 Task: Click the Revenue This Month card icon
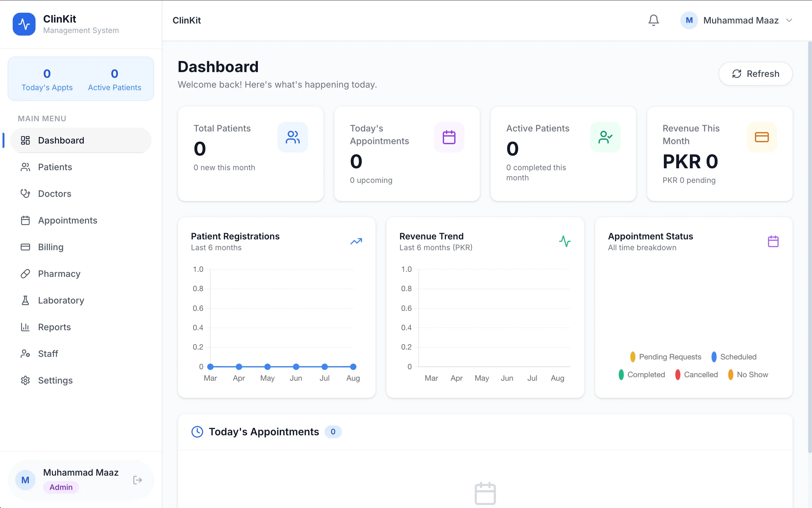762,137
